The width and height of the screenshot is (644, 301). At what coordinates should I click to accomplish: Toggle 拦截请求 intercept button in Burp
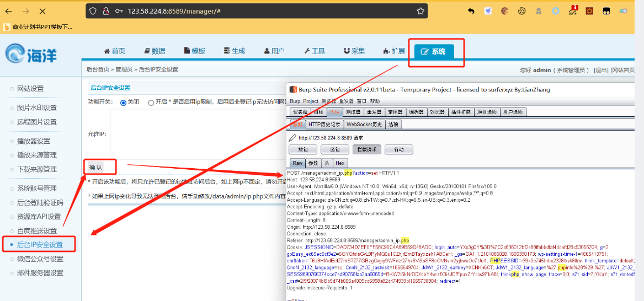[x=367, y=149]
